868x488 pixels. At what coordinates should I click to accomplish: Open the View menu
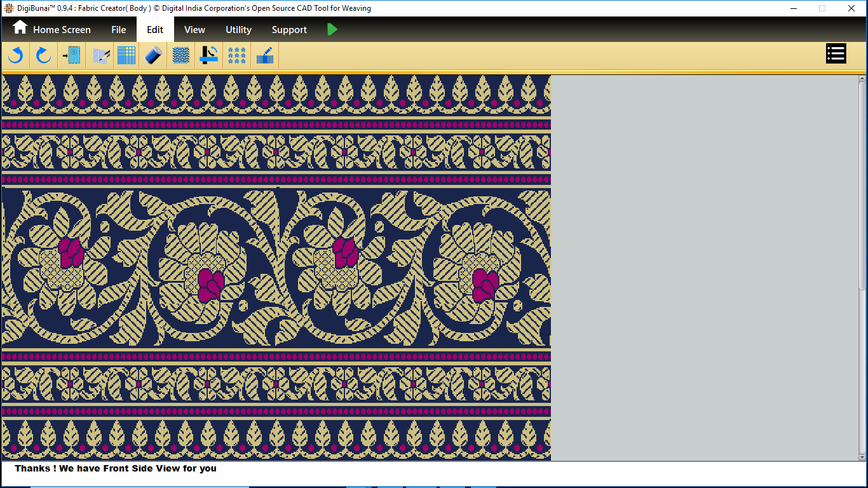tap(194, 29)
